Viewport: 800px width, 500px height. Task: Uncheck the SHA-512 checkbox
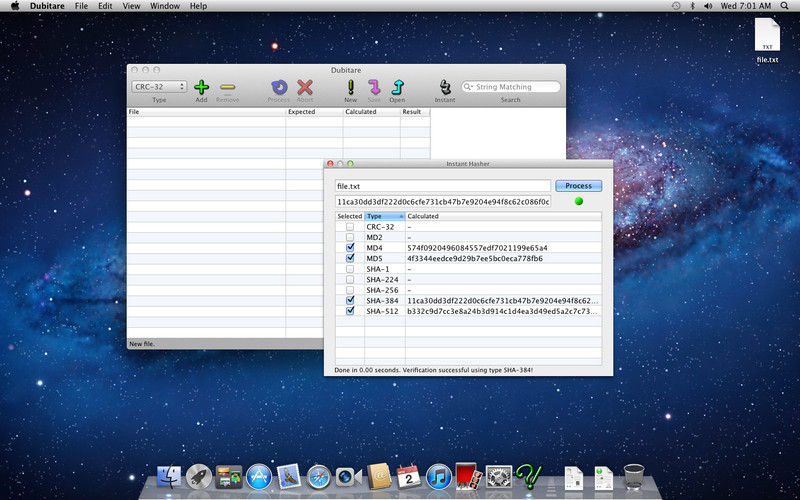(x=350, y=311)
